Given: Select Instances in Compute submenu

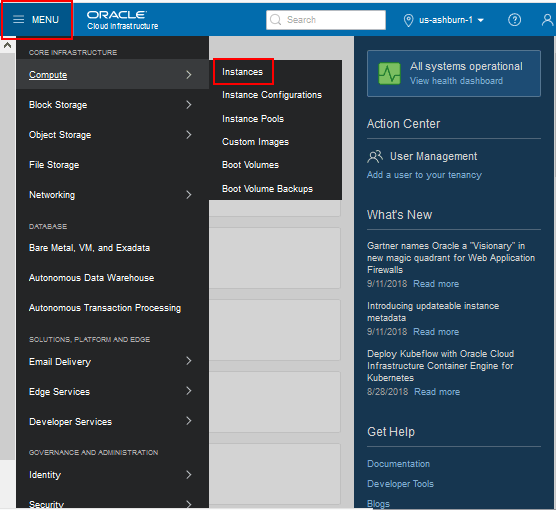Looking at the screenshot, I should (243, 72).
